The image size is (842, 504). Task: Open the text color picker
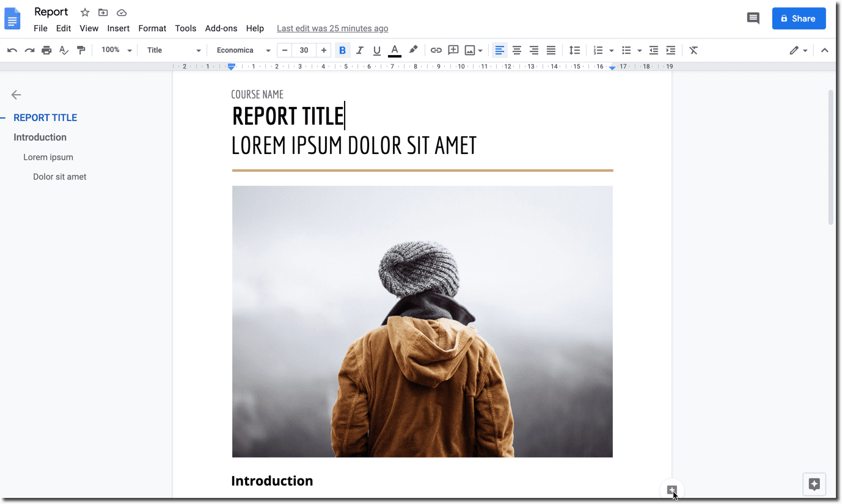point(395,50)
